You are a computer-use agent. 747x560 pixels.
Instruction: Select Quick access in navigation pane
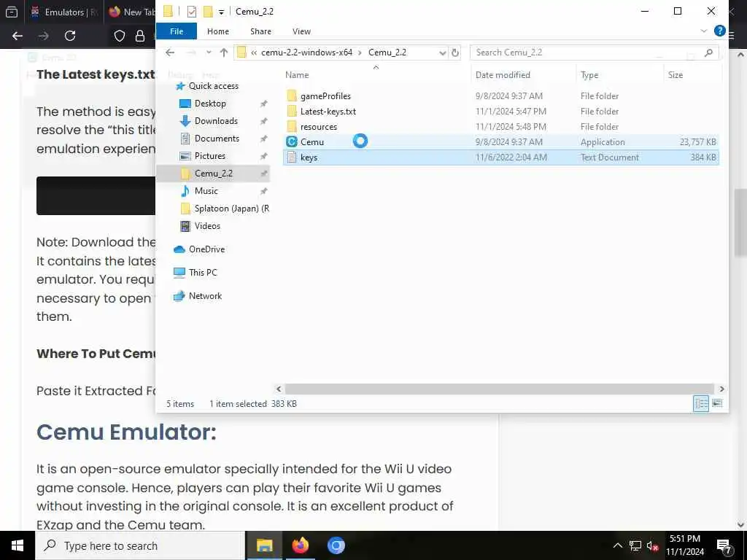click(214, 86)
